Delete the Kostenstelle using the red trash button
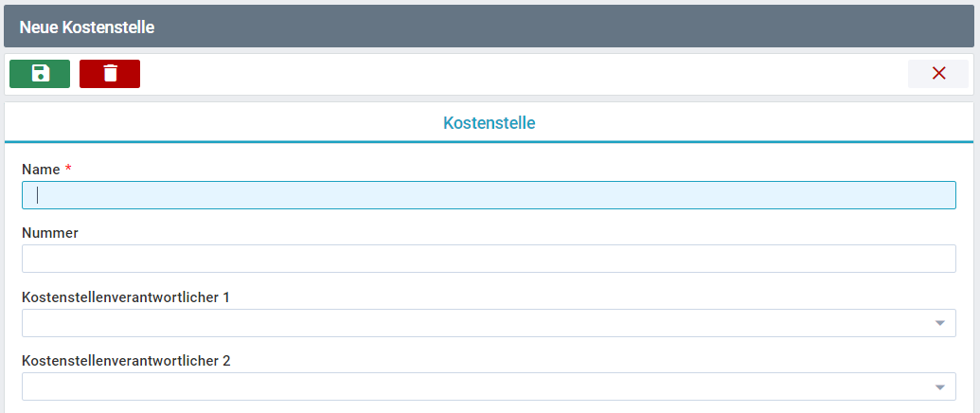 click(x=110, y=74)
